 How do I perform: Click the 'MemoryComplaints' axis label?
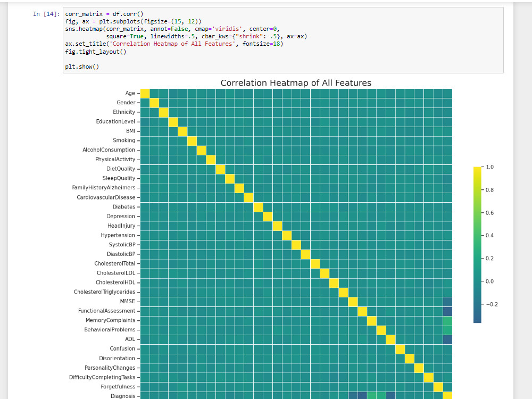click(x=111, y=320)
